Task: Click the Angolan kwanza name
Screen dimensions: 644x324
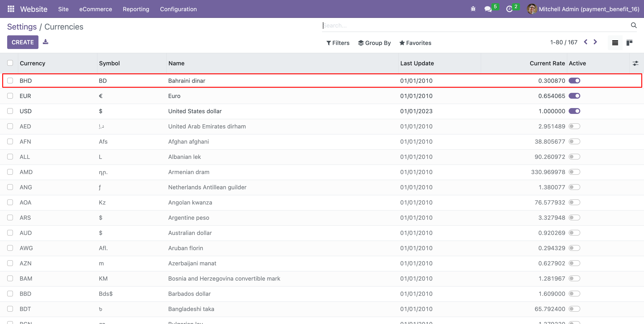Action: pos(190,203)
